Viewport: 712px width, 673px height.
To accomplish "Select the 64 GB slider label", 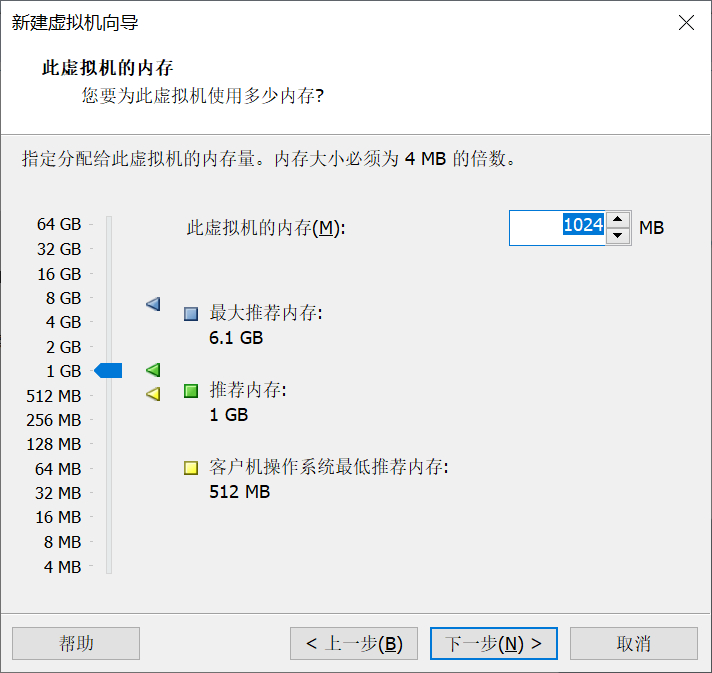I will pos(59,224).
